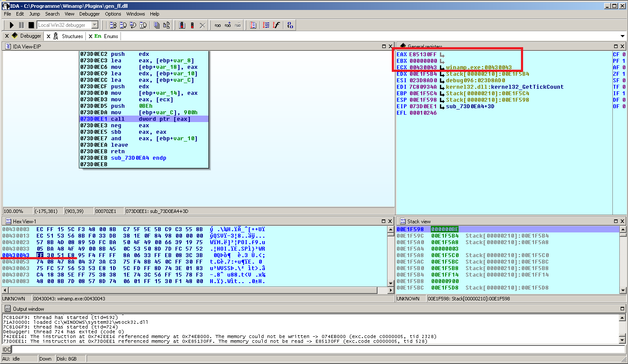The image size is (628, 364).
Task: Close the Structures tab with its X
Action: (49, 36)
